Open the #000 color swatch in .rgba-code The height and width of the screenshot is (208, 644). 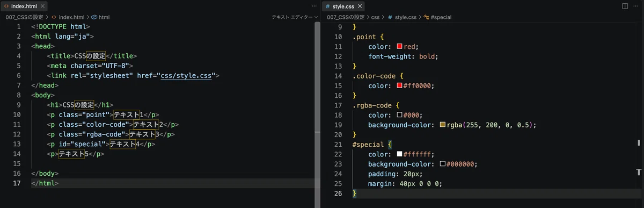(x=399, y=115)
